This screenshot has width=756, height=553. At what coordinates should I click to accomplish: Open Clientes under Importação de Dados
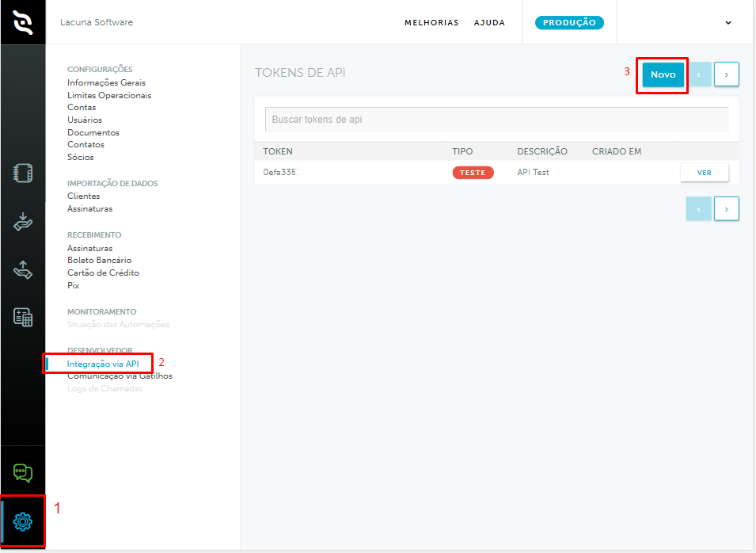pos(83,196)
